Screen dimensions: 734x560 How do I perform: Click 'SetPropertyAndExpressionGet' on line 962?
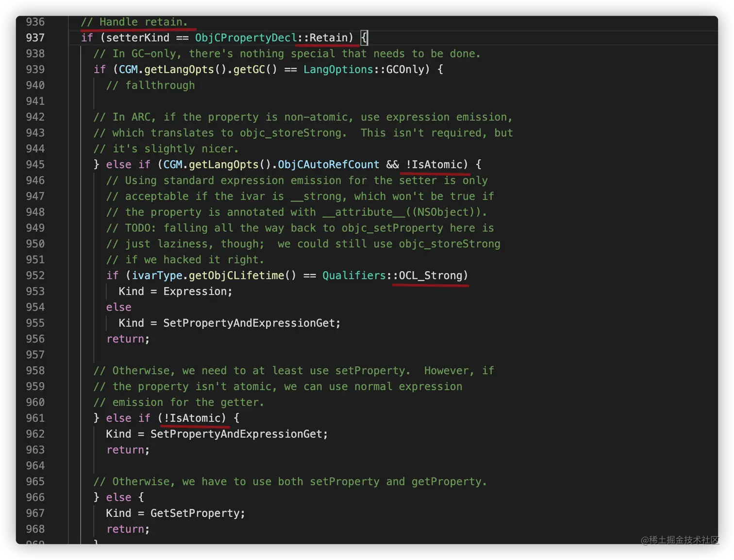coord(236,434)
